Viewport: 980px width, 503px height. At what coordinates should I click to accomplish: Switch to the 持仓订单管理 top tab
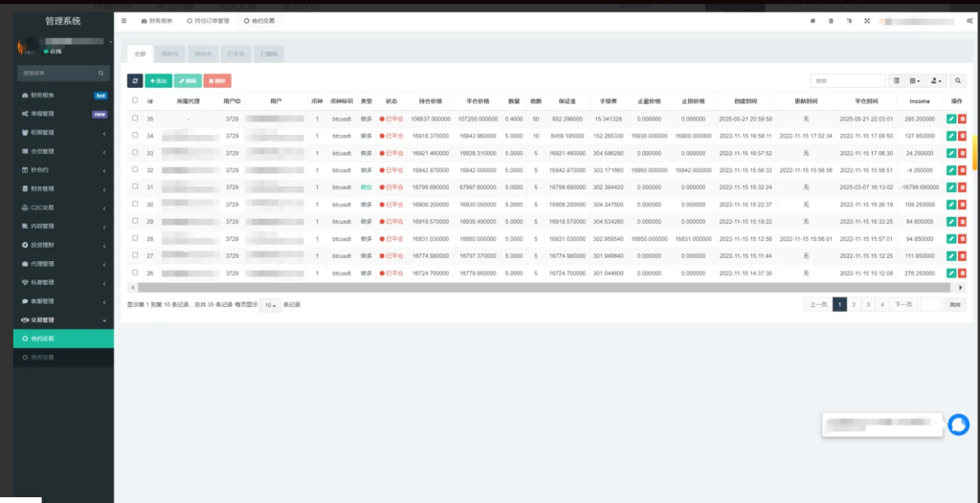point(209,21)
